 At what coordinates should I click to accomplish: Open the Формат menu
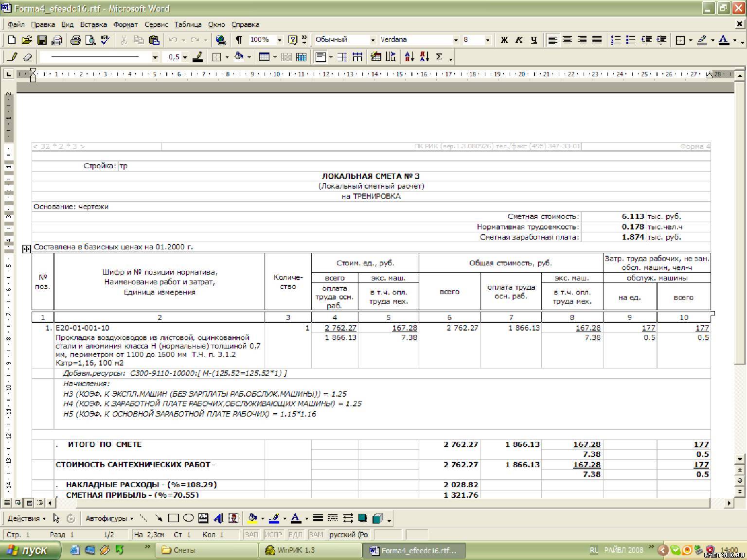tap(125, 25)
